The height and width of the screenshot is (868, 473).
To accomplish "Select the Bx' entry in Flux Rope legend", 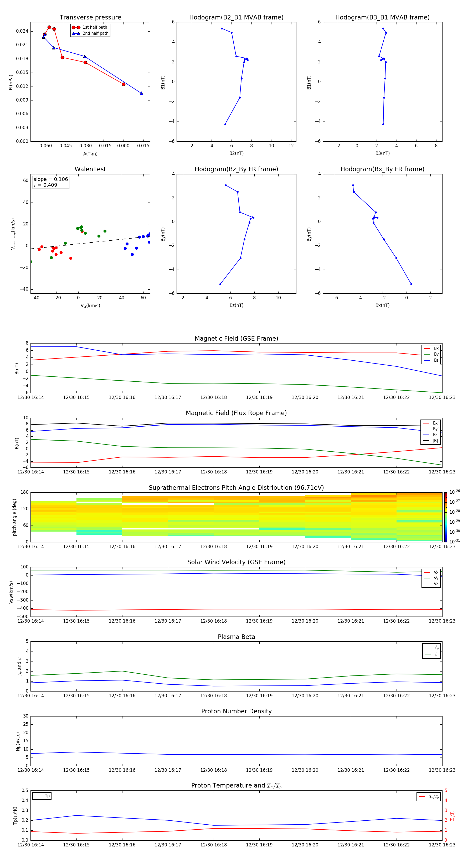I will tap(431, 423).
